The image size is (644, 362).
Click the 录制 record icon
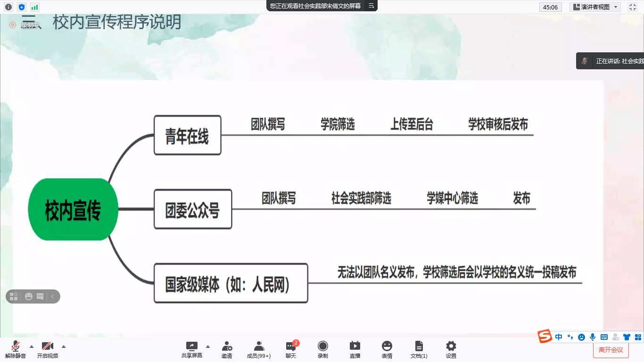click(323, 349)
